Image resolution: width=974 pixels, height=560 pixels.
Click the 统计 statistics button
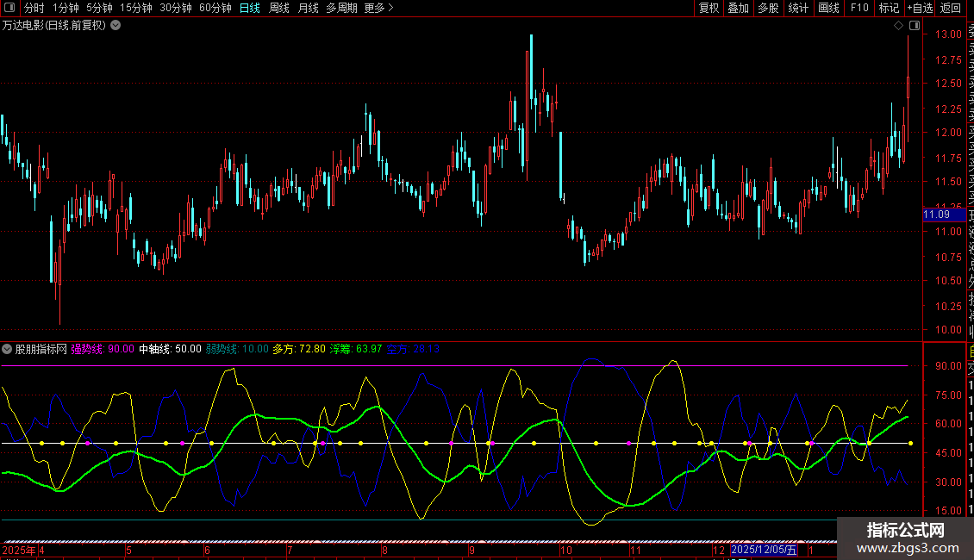pos(798,8)
